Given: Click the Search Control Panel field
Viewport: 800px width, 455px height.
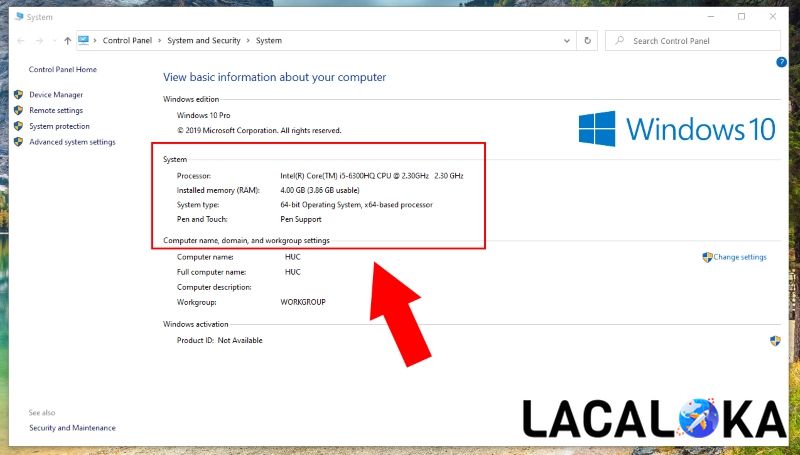Looking at the screenshot, I should tap(692, 40).
